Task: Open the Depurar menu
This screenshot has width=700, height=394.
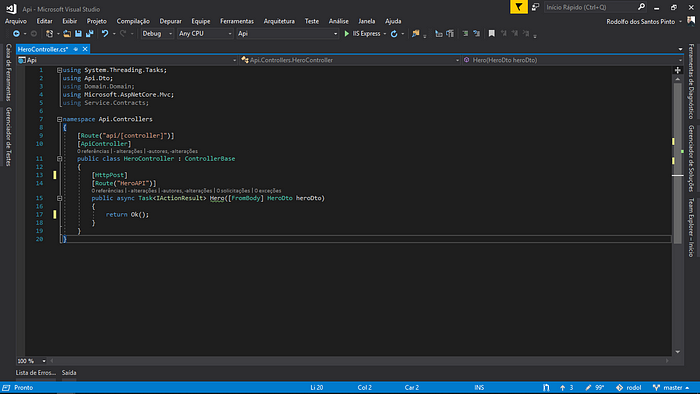Action: tap(171, 21)
